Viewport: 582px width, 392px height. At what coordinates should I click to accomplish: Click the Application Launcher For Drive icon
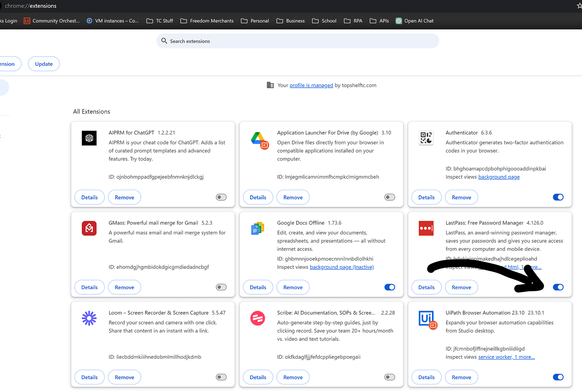[258, 138]
